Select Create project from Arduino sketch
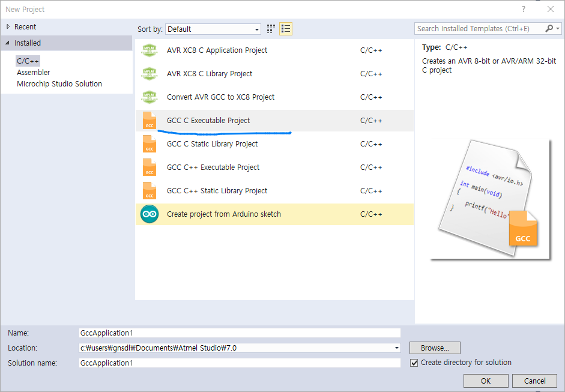This screenshot has width=565, height=392. point(274,214)
